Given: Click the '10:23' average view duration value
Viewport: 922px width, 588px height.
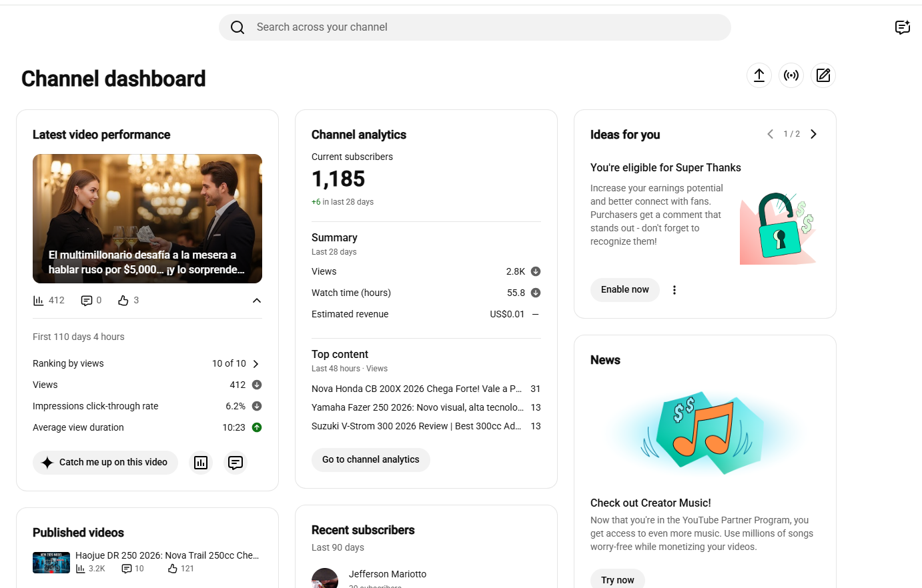Looking at the screenshot, I should pyautogui.click(x=234, y=427).
